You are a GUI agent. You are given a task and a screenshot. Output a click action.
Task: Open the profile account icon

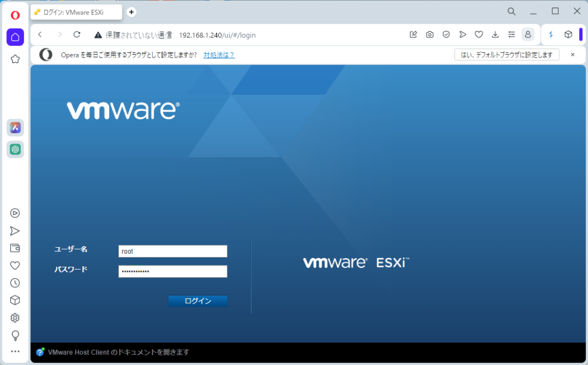pyautogui.click(x=528, y=34)
